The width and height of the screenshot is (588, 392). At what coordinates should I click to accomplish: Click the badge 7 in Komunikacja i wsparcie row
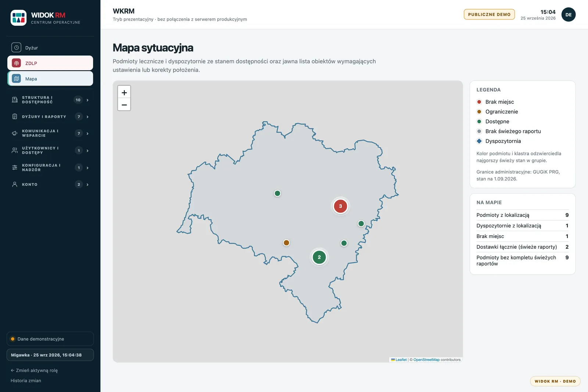coord(79,134)
